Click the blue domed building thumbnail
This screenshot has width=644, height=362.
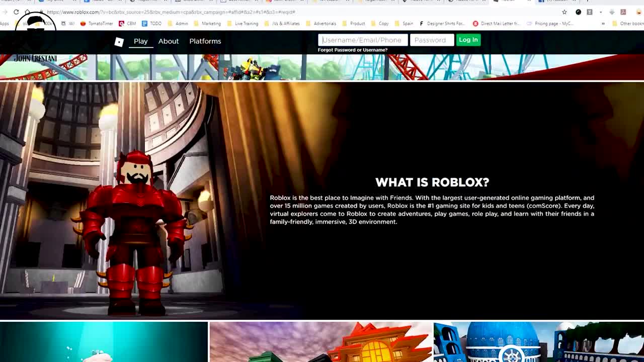point(539,342)
